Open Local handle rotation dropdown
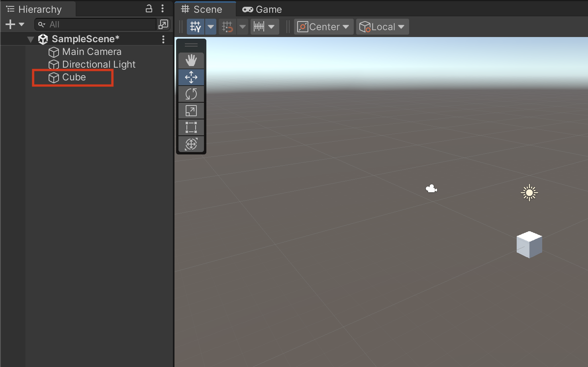 (382, 27)
